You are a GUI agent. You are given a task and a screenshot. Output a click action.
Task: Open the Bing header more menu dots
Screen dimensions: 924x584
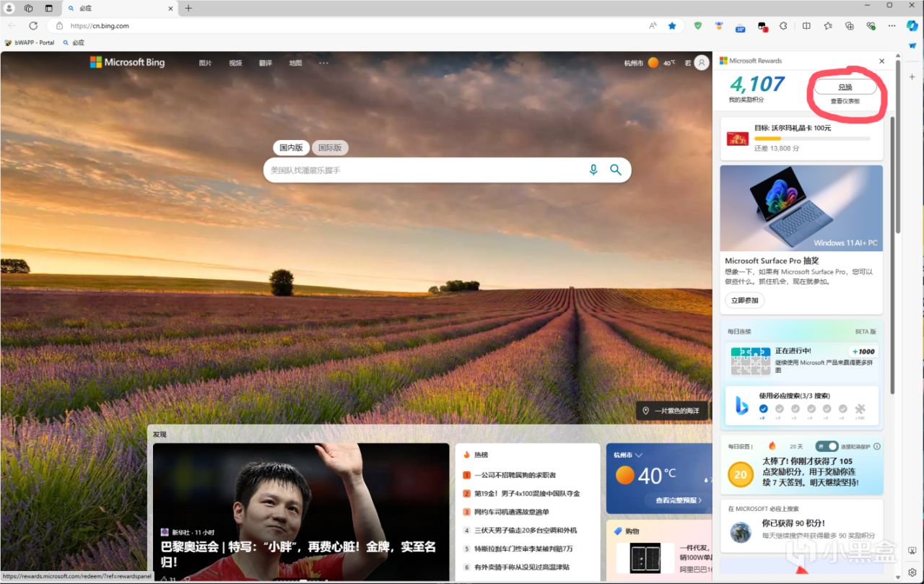coord(323,63)
